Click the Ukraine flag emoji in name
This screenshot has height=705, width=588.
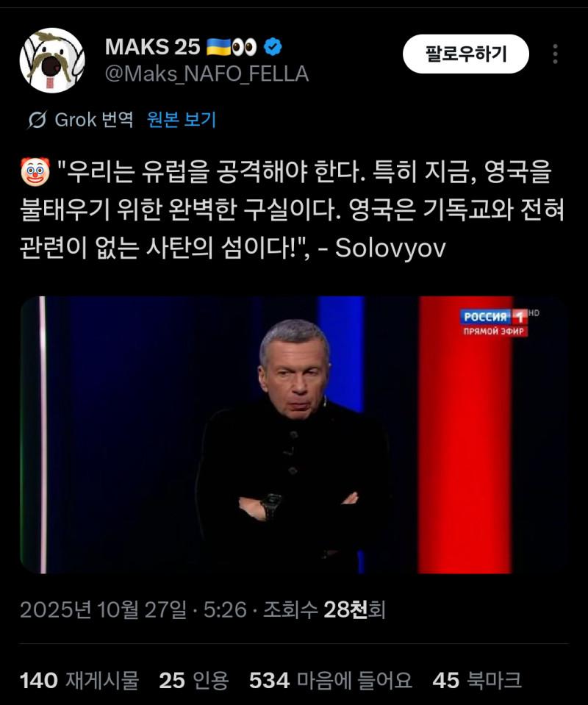(218, 47)
